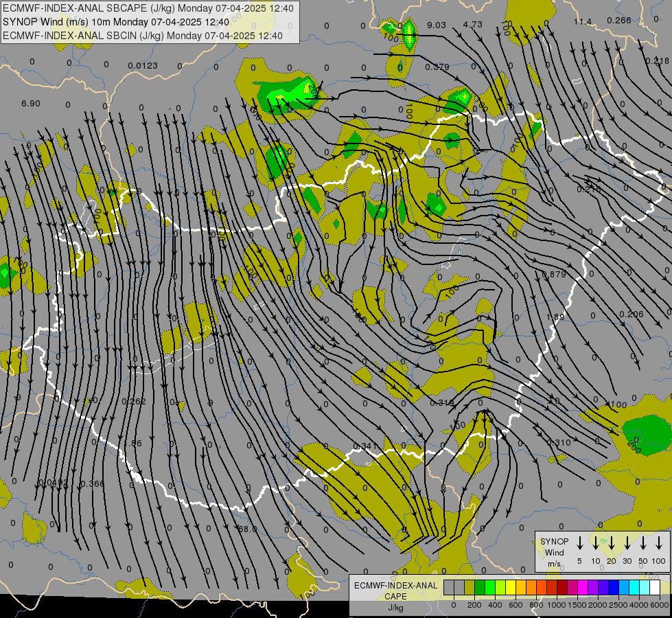Click the 6000 tick label on CAPE scale

[660, 605]
